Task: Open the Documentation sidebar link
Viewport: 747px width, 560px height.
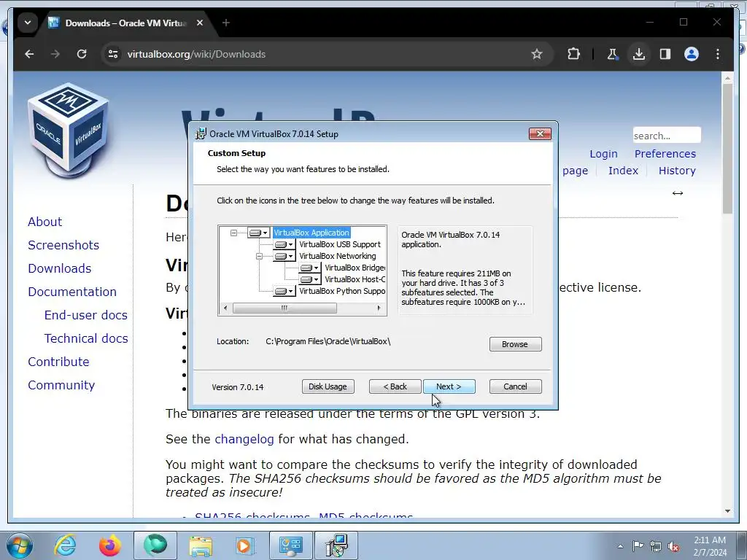Action: (x=72, y=292)
